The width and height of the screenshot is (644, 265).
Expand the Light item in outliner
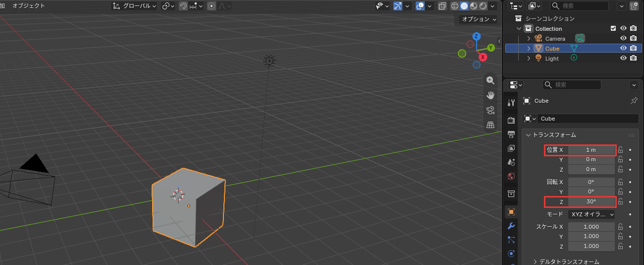point(529,59)
